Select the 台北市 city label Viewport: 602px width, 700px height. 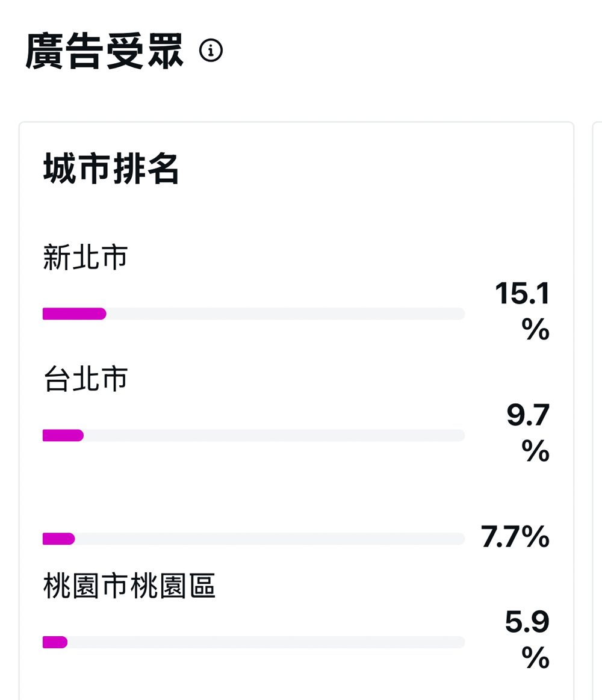click(x=85, y=379)
